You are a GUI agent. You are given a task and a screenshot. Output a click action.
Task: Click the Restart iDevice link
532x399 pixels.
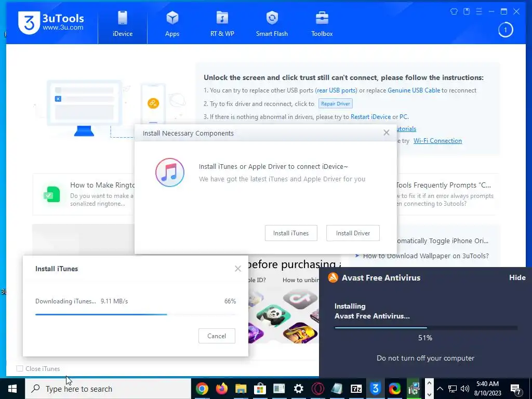pos(370,117)
